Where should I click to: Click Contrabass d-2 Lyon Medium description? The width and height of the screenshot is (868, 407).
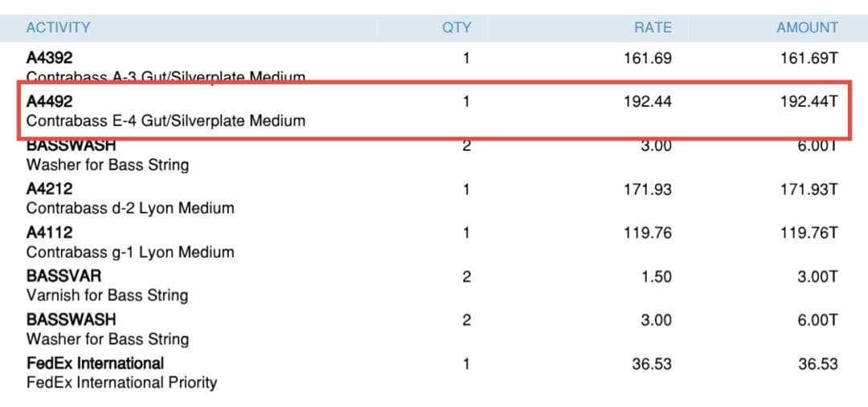coord(130,209)
